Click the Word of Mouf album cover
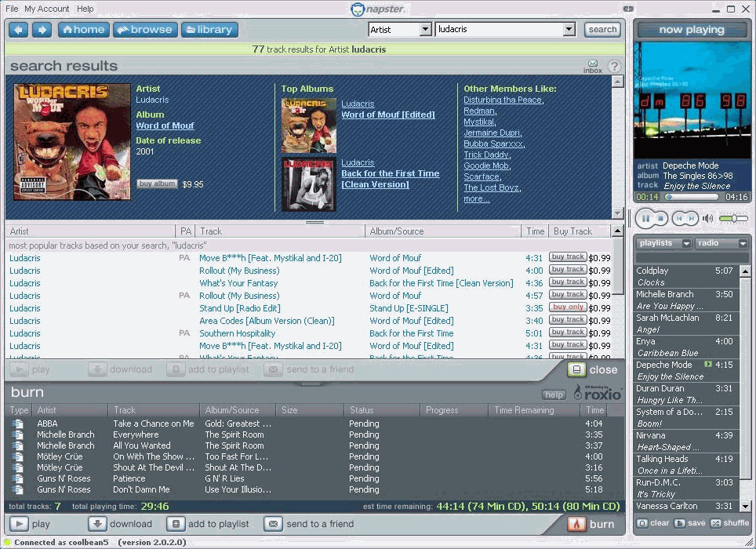This screenshot has width=756, height=549. (x=72, y=142)
